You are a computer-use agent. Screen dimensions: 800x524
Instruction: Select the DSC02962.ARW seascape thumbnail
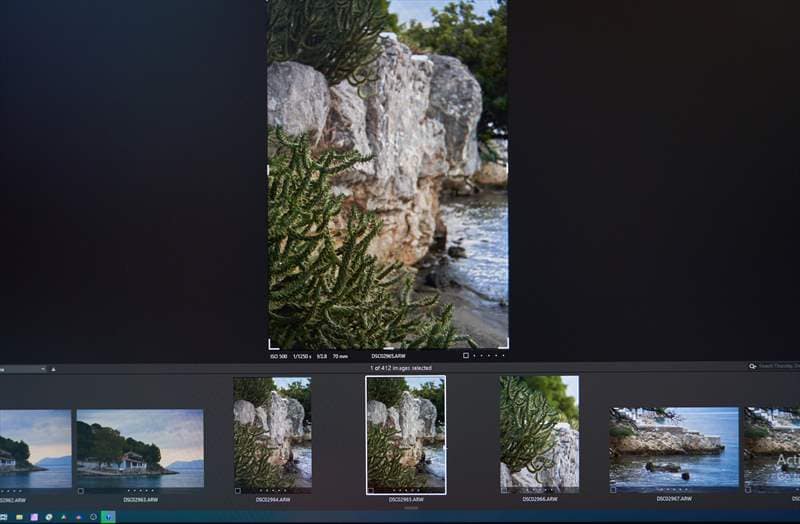[35, 448]
